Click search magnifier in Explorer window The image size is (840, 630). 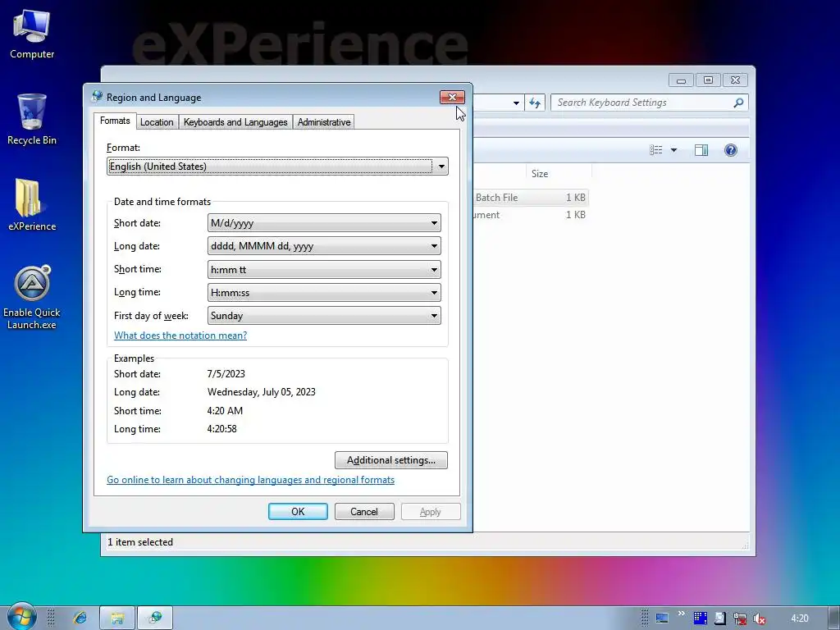[738, 103]
